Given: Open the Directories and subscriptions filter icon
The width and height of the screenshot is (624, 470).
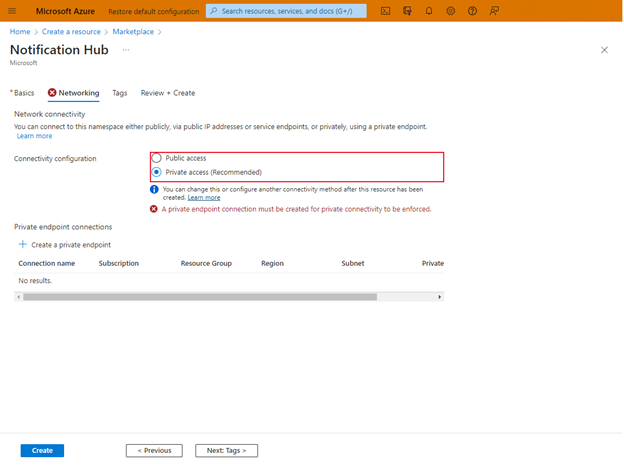Looking at the screenshot, I should point(407,11).
